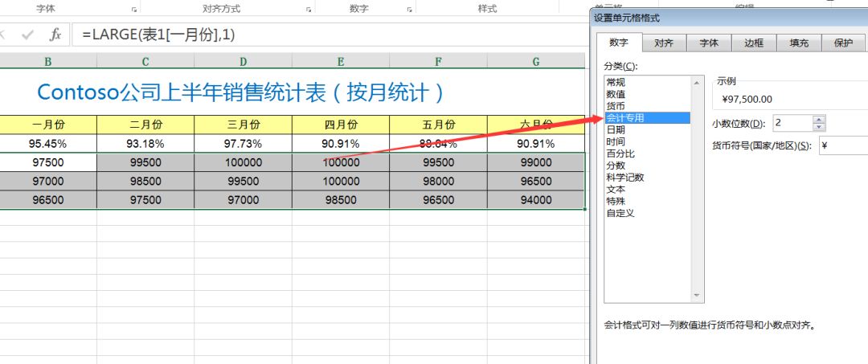Click cell with 94000 in column G
Viewport: 868px width, 364px height.
click(x=536, y=200)
